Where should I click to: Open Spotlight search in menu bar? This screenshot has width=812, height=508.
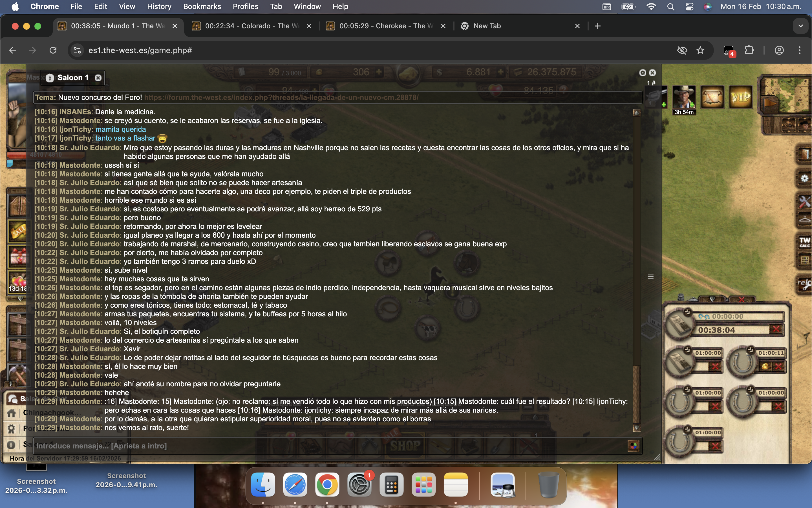tap(671, 6)
